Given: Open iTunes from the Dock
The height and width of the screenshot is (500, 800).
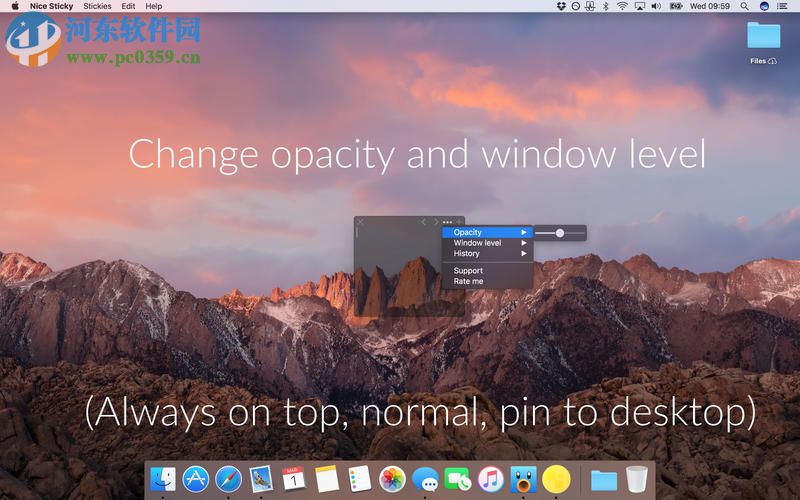Looking at the screenshot, I should [490, 480].
